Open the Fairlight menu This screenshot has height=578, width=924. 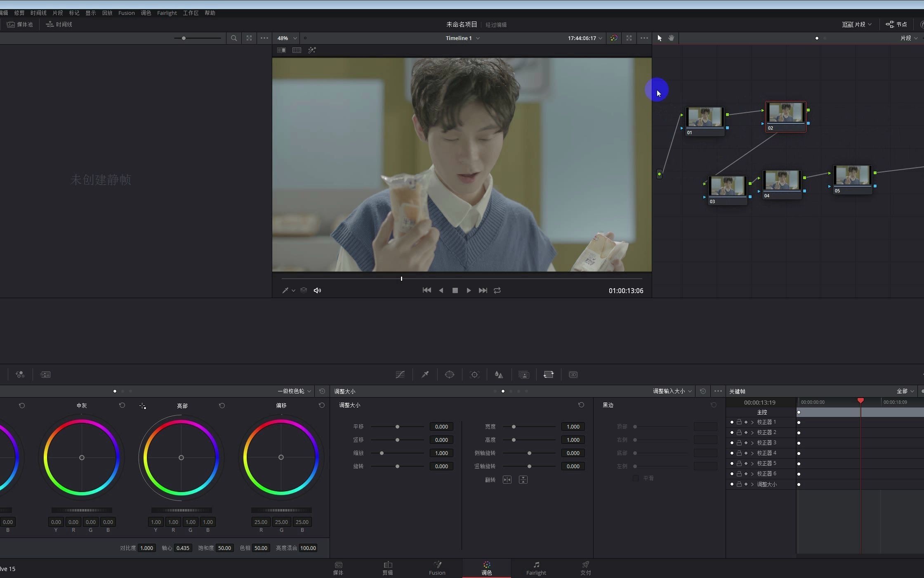pos(167,13)
